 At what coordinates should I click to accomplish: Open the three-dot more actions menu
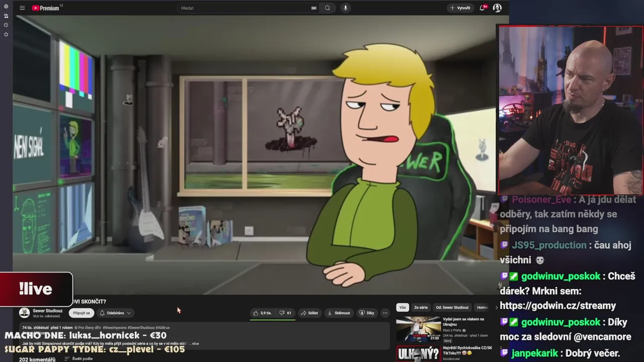tap(385, 313)
